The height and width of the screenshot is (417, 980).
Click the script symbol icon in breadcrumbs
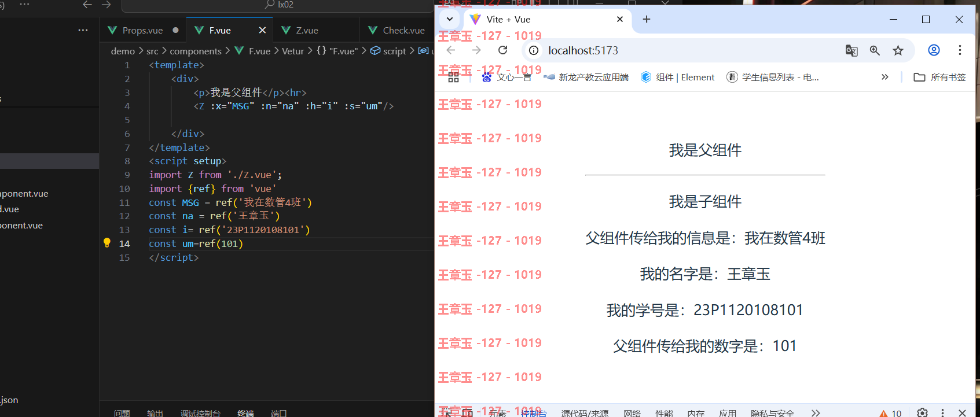[375, 51]
